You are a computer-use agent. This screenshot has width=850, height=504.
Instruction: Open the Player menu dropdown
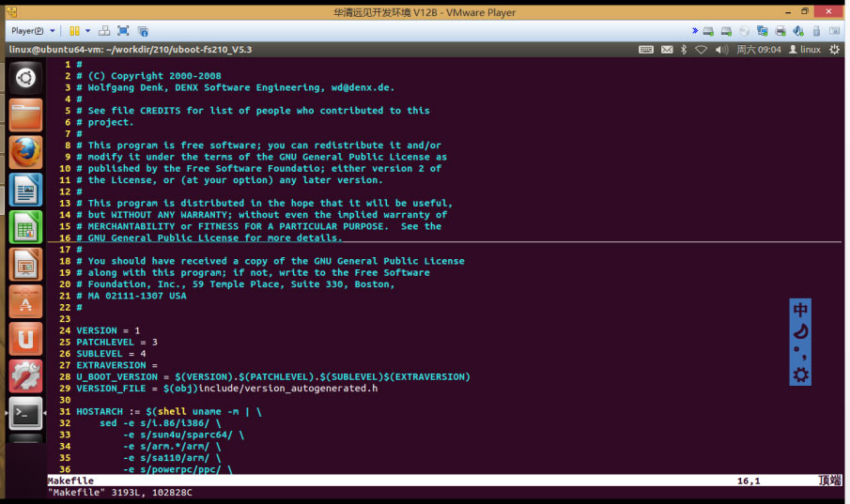point(33,31)
